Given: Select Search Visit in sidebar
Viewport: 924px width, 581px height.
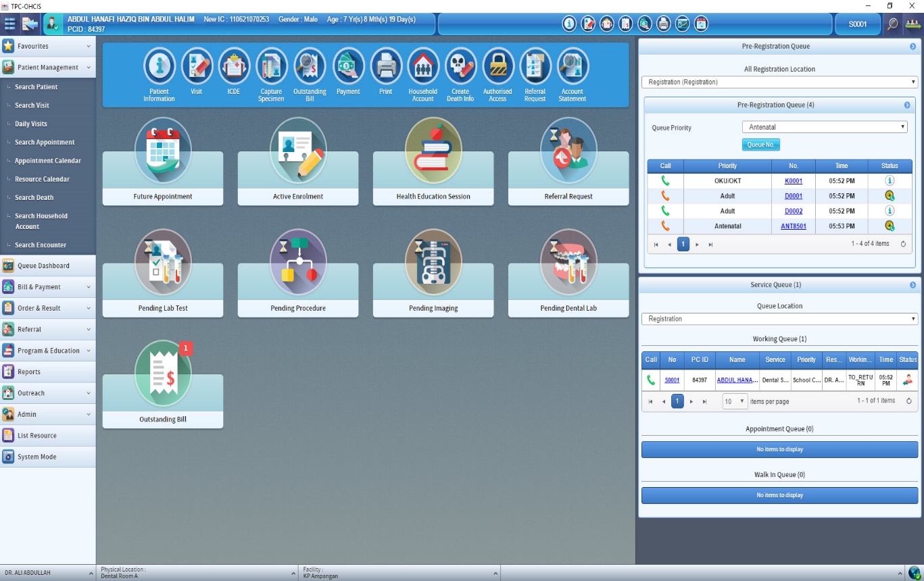Looking at the screenshot, I should (32, 105).
